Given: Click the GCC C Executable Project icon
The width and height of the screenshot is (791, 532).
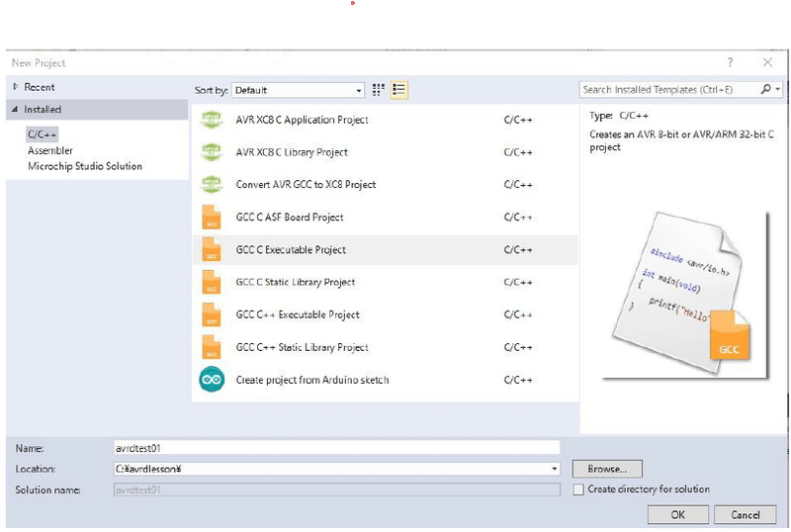Looking at the screenshot, I should click(x=212, y=250).
